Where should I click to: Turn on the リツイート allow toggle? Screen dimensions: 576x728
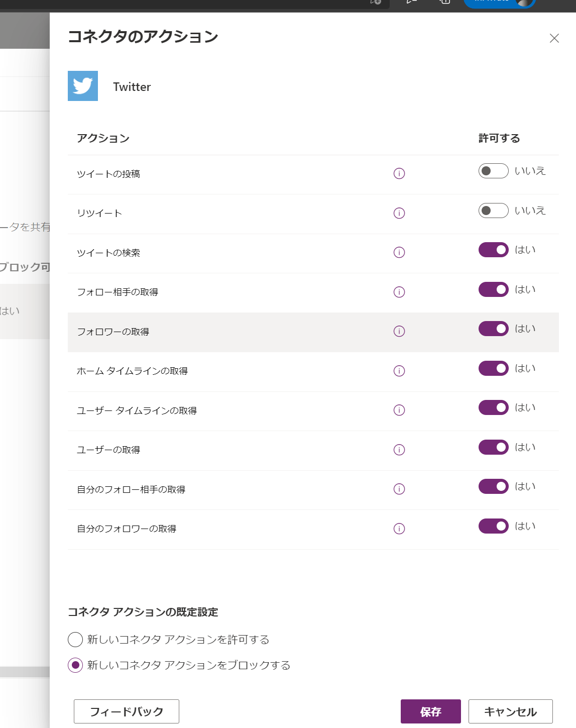click(x=493, y=211)
